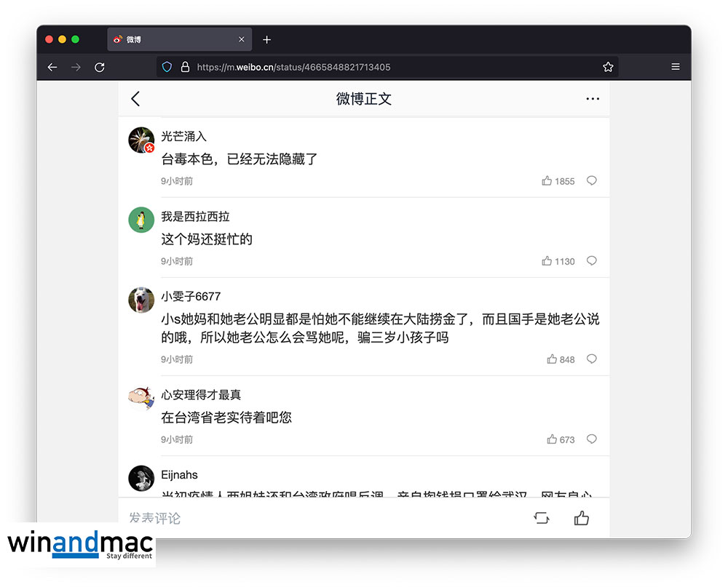This screenshot has width=728, height=587.
Task: Click Eijnahs profile avatar
Action: 141,478
